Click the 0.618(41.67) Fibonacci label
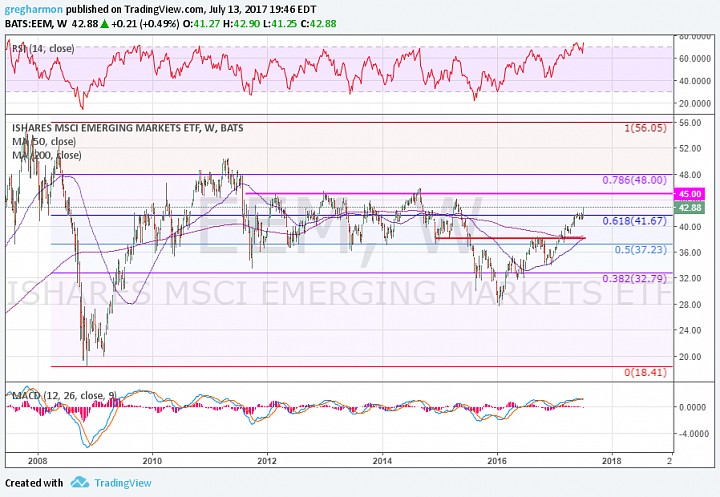Viewport: 720px width, 497px height. coord(634,221)
